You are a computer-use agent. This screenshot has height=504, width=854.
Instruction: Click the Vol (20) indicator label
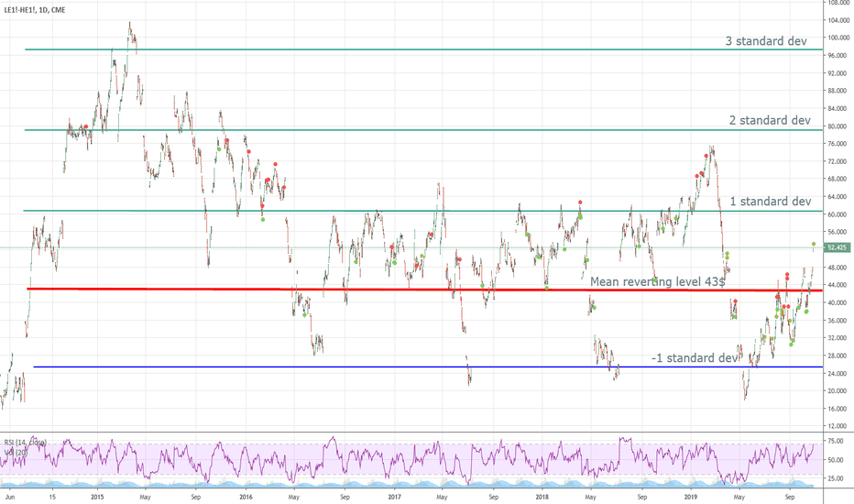(16, 453)
